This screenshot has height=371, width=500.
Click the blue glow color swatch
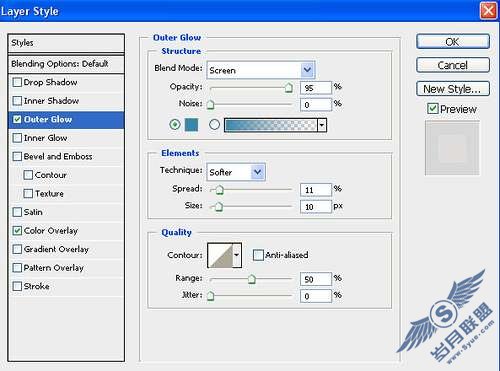coord(192,125)
